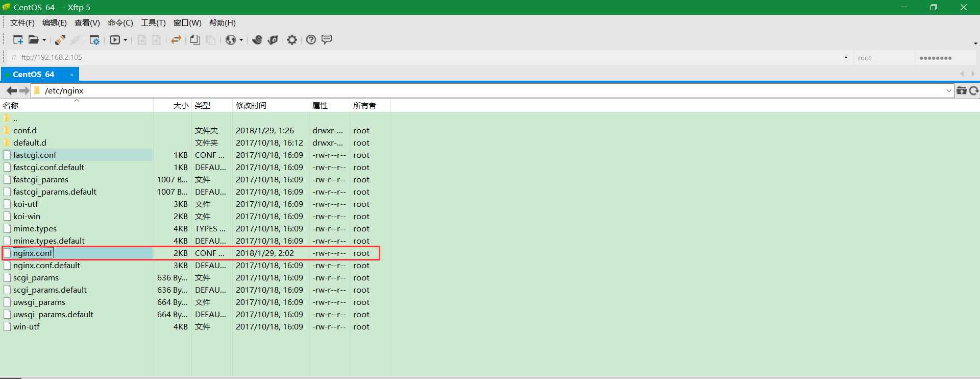Open the 命令(C) menu

(120, 23)
